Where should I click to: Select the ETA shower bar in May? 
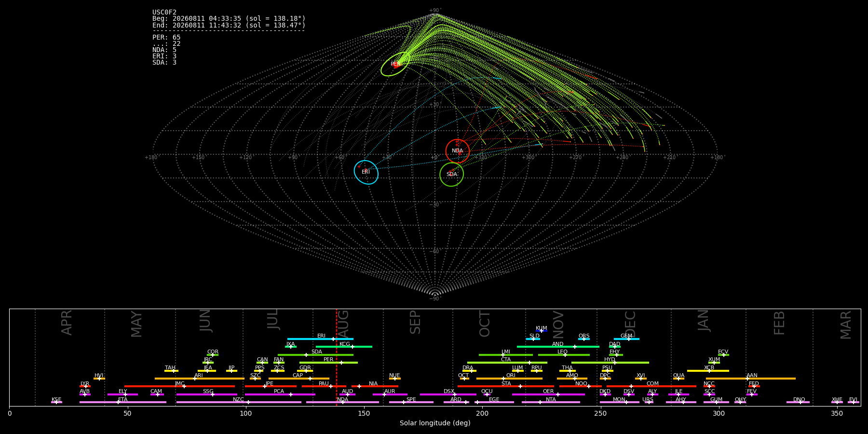pyautogui.click(x=123, y=402)
